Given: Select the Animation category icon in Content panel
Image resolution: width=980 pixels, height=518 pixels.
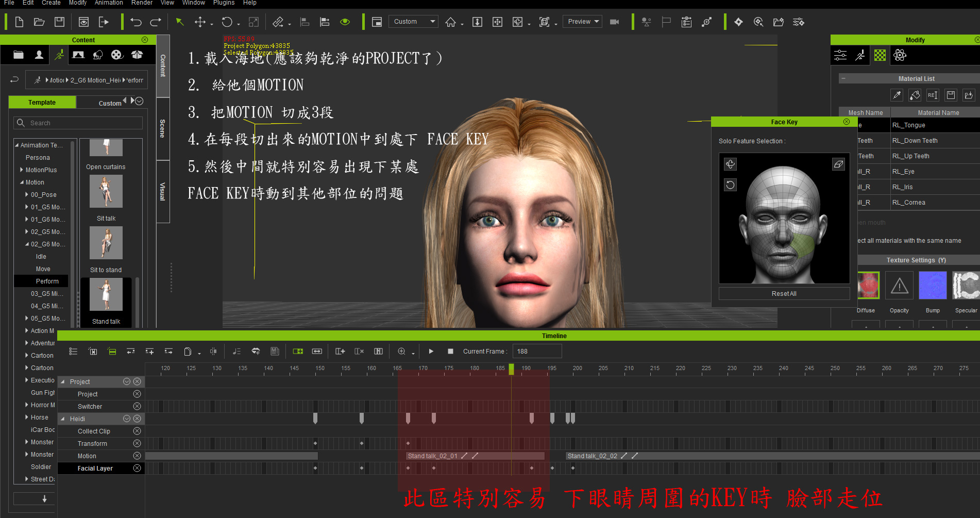Looking at the screenshot, I should (x=59, y=55).
